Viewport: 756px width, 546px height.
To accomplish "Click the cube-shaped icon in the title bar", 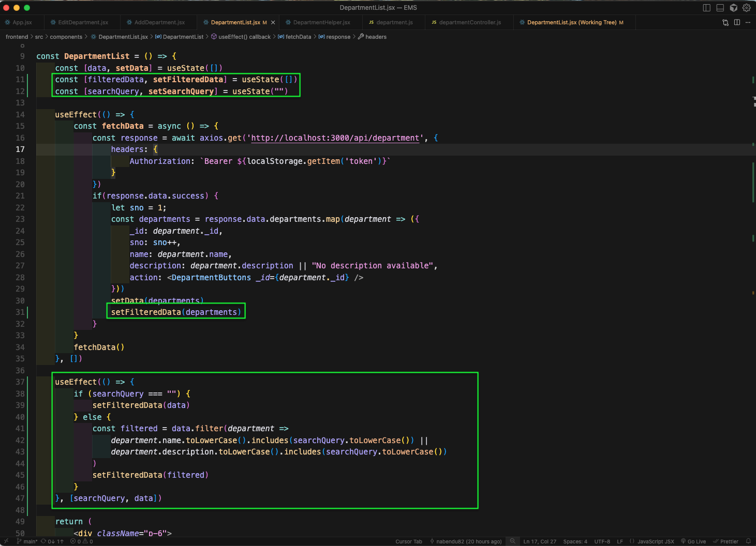I will point(733,8).
